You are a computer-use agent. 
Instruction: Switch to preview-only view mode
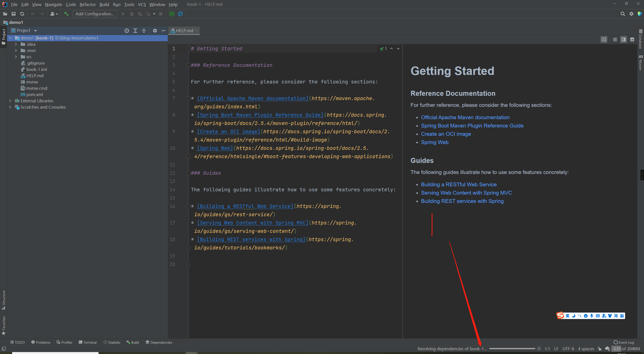(632, 39)
